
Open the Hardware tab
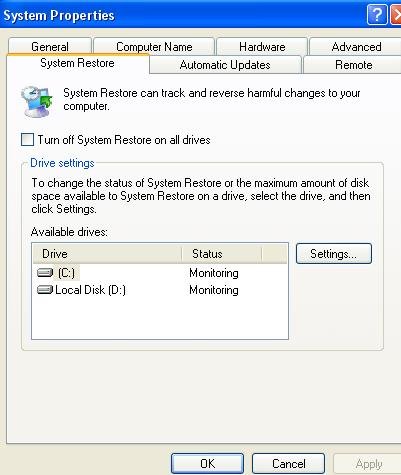tap(262, 46)
